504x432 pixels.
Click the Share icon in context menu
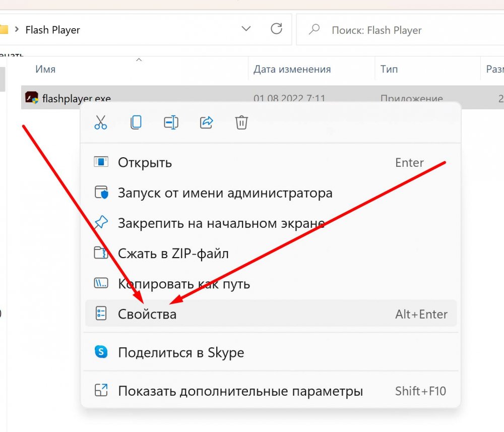(x=206, y=122)
